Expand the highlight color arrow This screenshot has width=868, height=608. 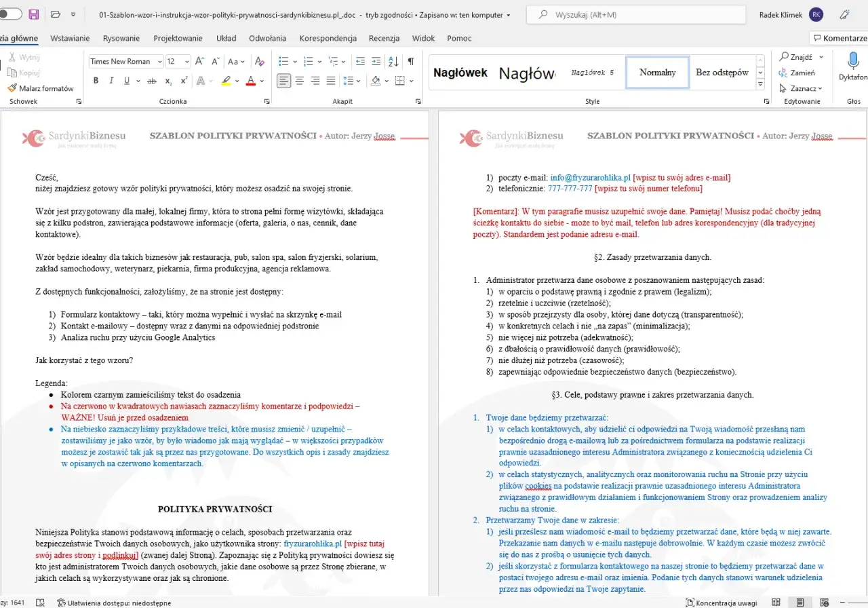(x=237, y=81)
